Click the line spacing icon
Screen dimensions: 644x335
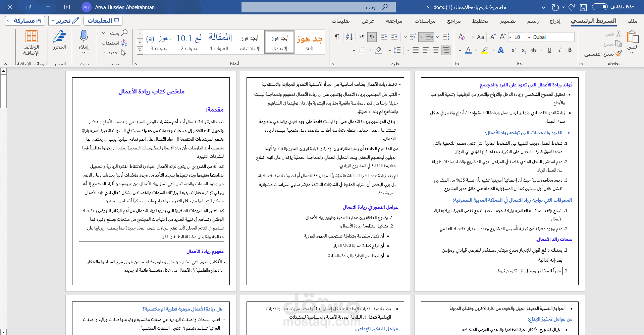[397, 50]
